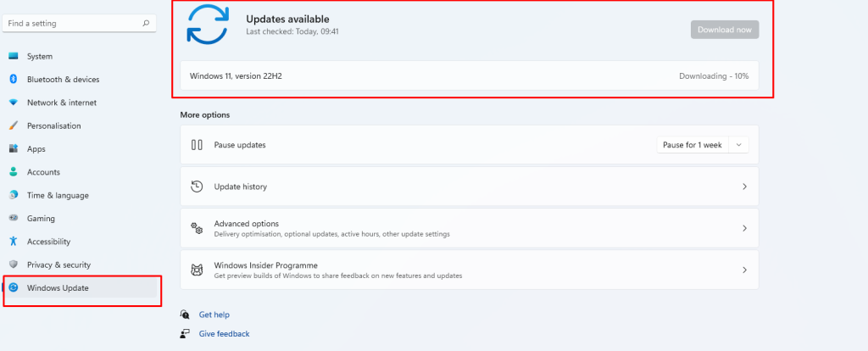Click the Pause updates pause icon
868x351 pixels.
coord(197,145)
